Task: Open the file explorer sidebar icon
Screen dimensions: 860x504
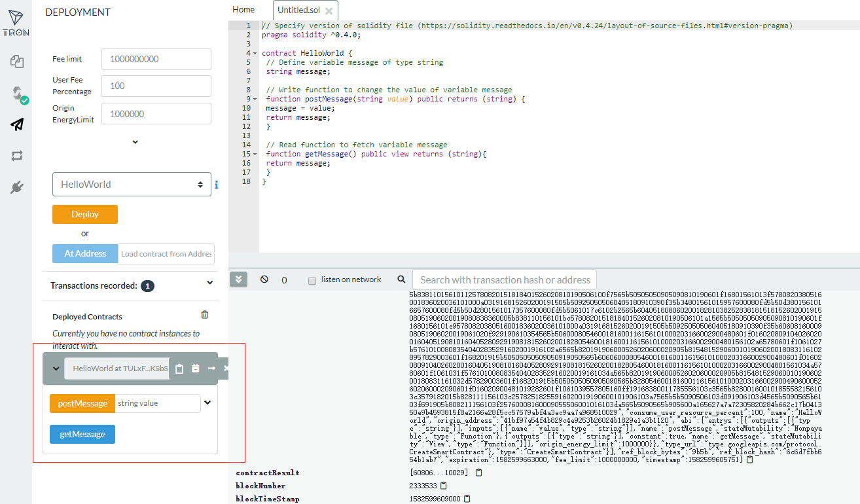Action: point(17,62)
